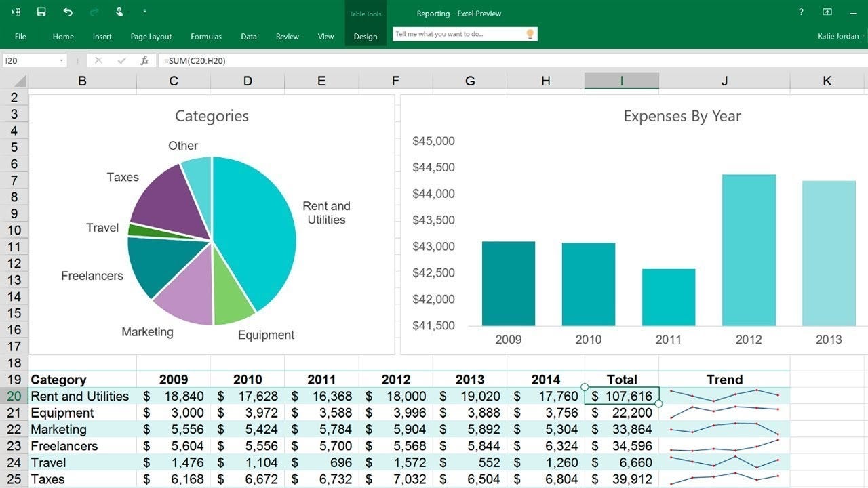
Task: Open the Insert Function dialog
Action: click(144, 60)
